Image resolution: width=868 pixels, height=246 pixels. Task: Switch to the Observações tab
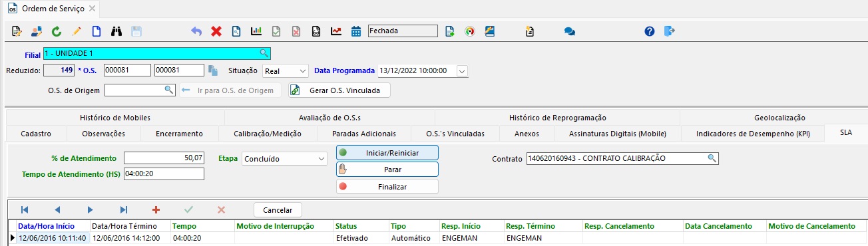[103, 134]
